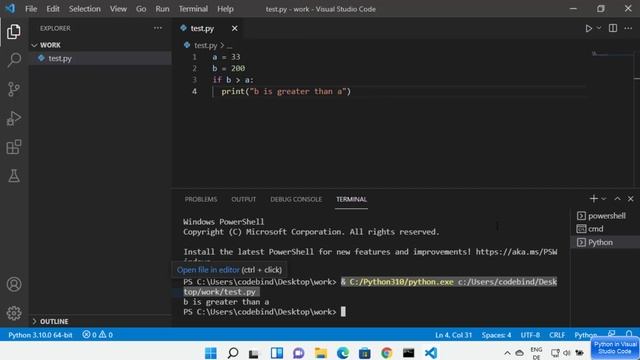Screen dimensions: 640x360
Task: Click the highlighted python.exe path in terminal
Action: click(402, 282)
